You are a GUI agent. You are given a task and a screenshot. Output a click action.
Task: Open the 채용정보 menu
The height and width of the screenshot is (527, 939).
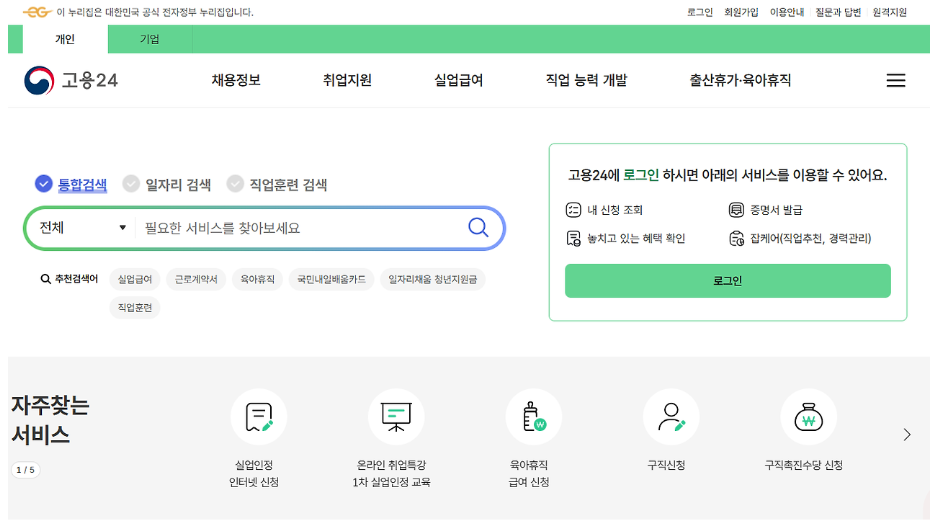(236, 80)
